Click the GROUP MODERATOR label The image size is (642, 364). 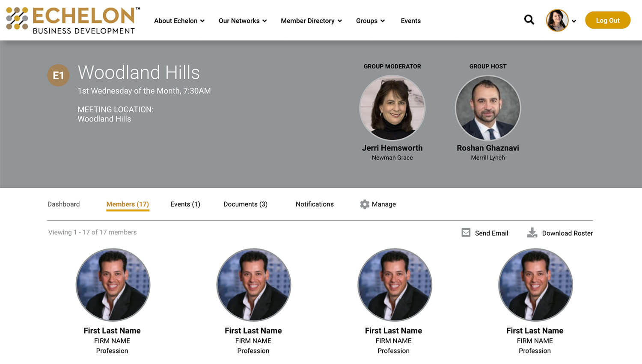click(x=392, y=66)
